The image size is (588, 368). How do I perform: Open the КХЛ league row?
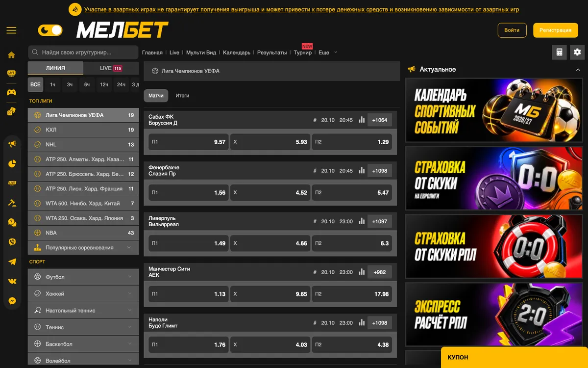point(83,130)
